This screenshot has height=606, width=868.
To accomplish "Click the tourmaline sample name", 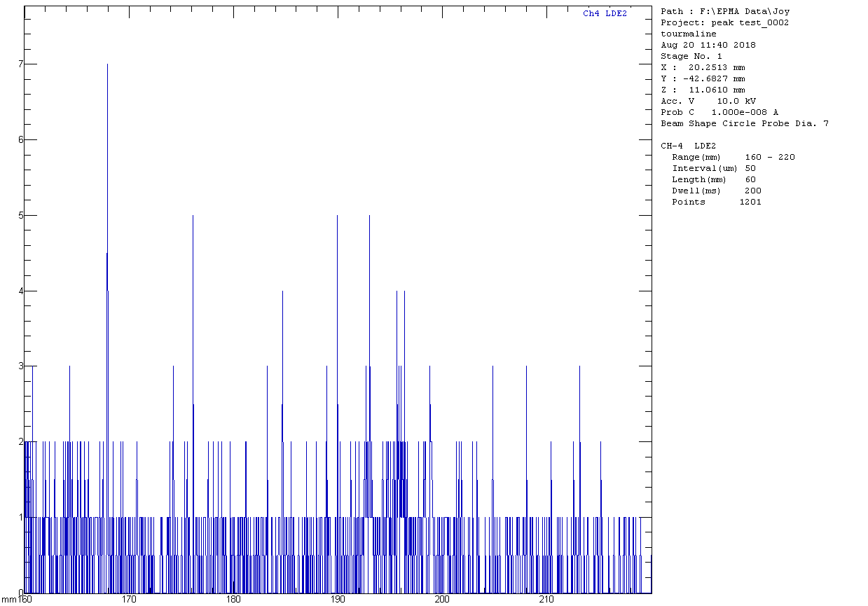I will click(689, 34).
